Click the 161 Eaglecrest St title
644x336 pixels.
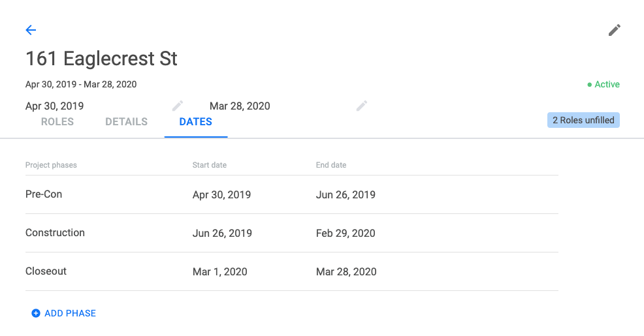point(101,58)
